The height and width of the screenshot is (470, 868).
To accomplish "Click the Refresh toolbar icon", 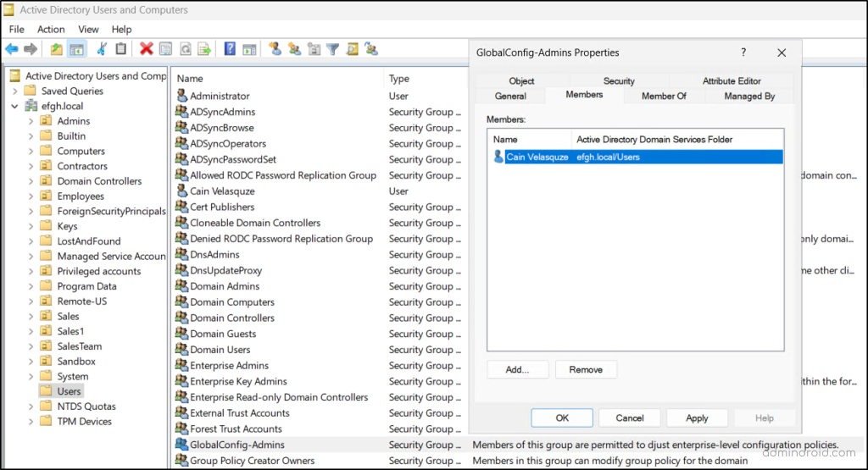I will (x=185, y=49).
